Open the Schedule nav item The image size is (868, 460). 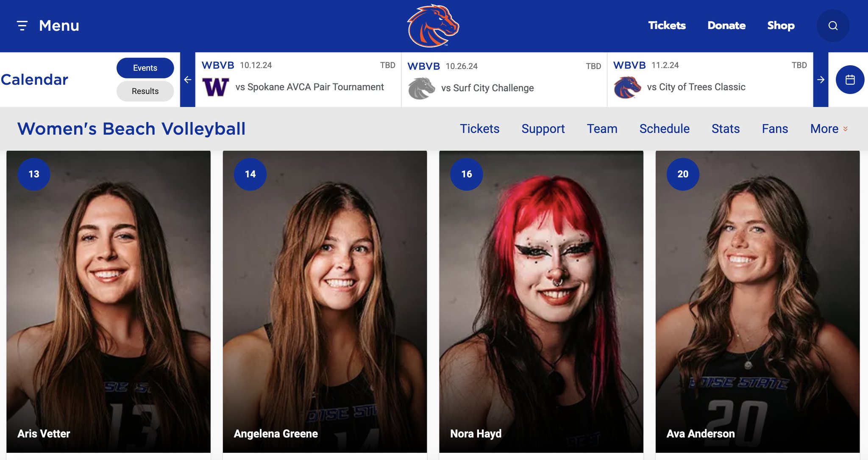point(664,129)
